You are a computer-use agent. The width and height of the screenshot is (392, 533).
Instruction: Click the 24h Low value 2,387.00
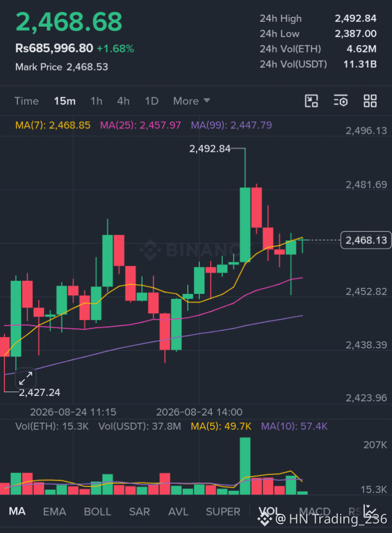pyautogui.click(x=355, y=34)
